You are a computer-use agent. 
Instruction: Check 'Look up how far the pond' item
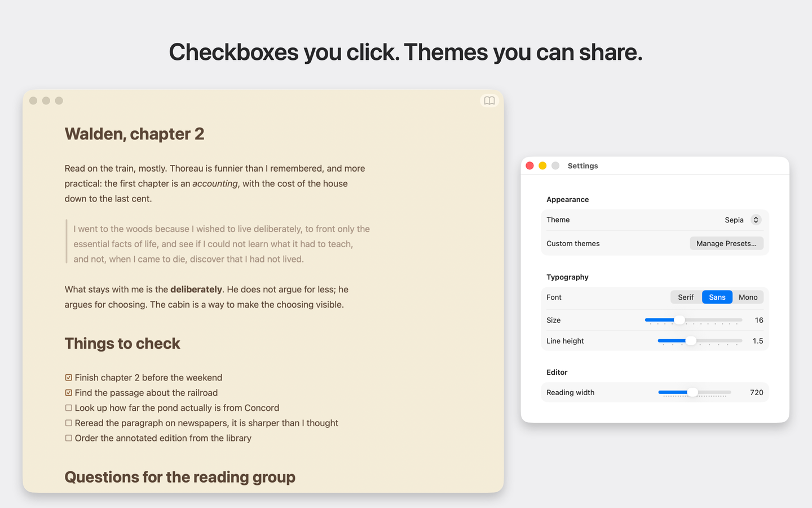pos(68,408)
